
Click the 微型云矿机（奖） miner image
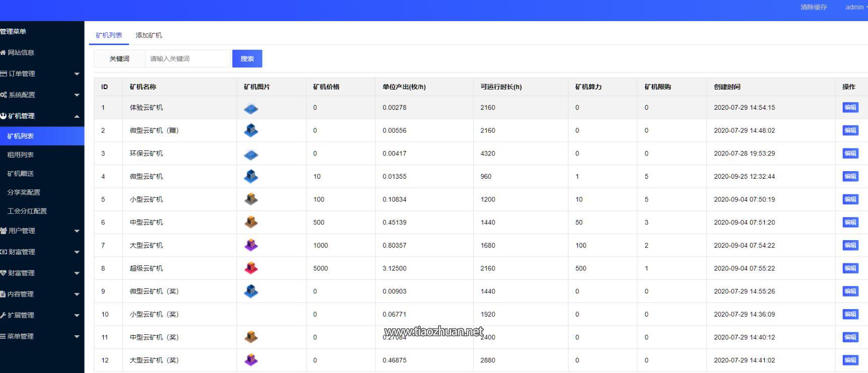coord(251,291)
